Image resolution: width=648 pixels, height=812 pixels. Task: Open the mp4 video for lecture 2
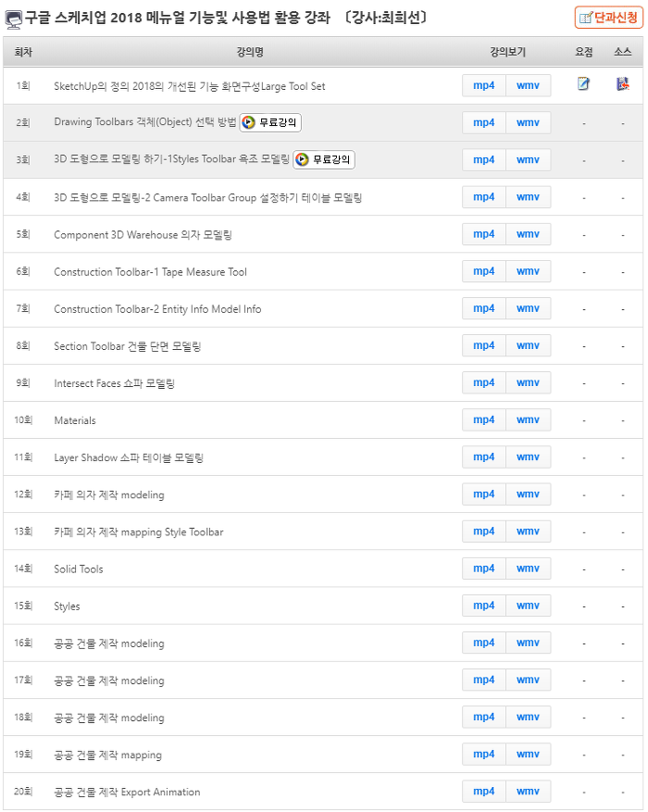tap(484, 123)
